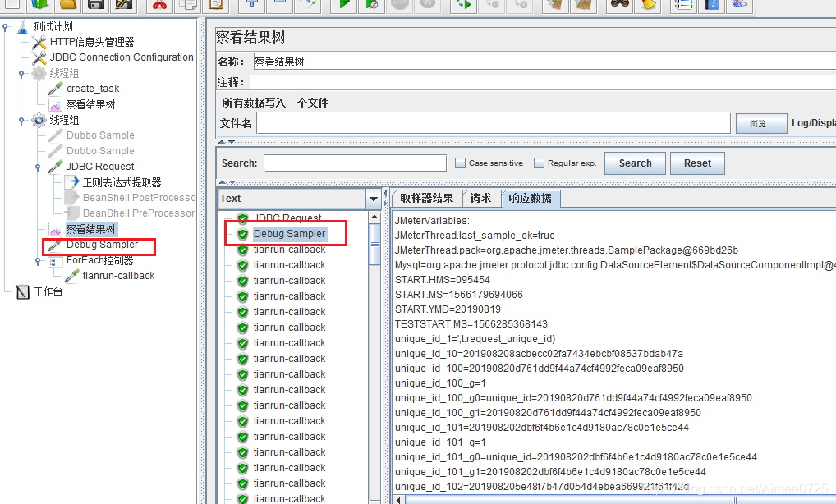836x504 pixels.
Task: Click the 'JMeterThread.last_sample_ok=true' line
Action: [x=475, y=236]
